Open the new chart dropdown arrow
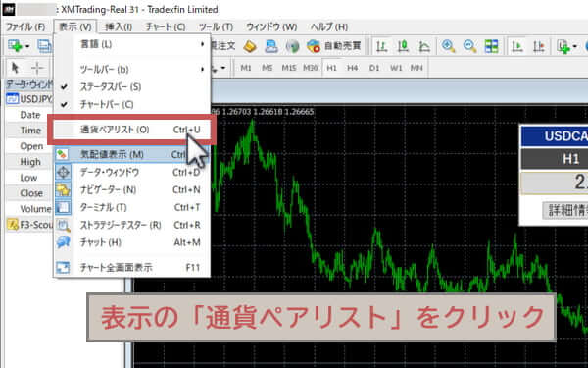The height and width of the screenshot is (368, 588). tap(27, 46)
